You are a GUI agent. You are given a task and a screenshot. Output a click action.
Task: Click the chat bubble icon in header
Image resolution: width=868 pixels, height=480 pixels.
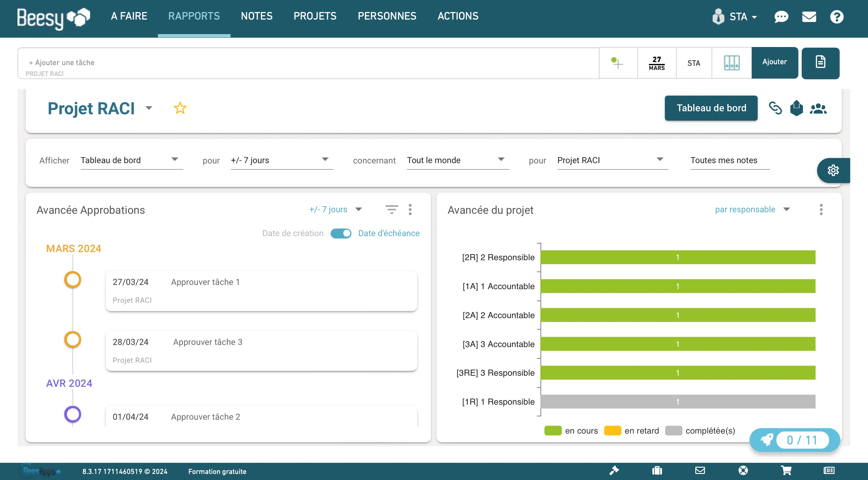(x=781, y=17)
